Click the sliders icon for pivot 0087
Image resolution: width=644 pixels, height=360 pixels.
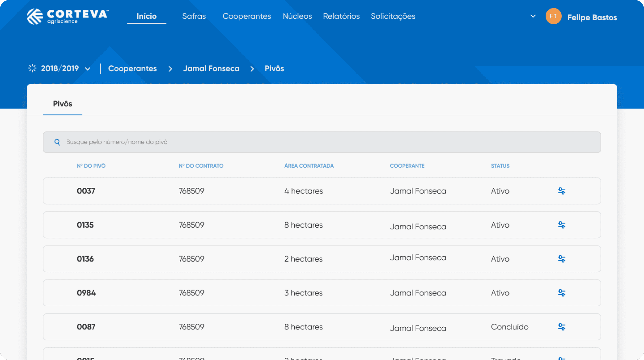561,327
